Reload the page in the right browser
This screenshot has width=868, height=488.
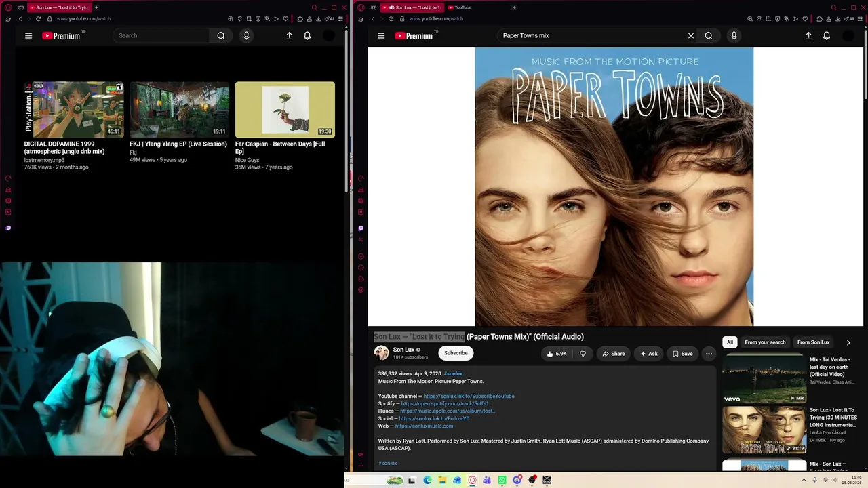point(391,19)
